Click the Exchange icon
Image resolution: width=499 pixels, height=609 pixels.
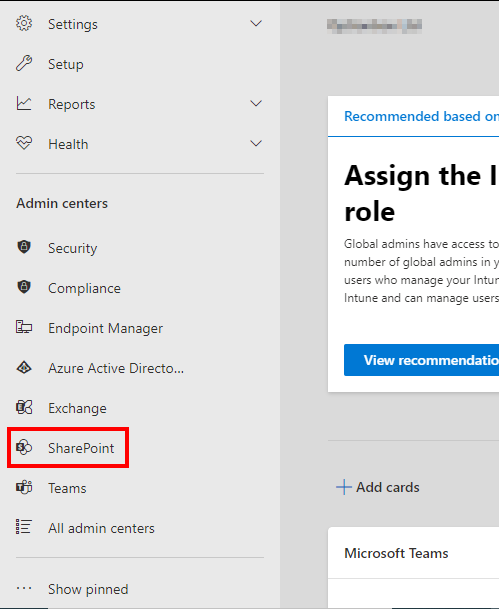pyautogui.click(x=24, y=407)
